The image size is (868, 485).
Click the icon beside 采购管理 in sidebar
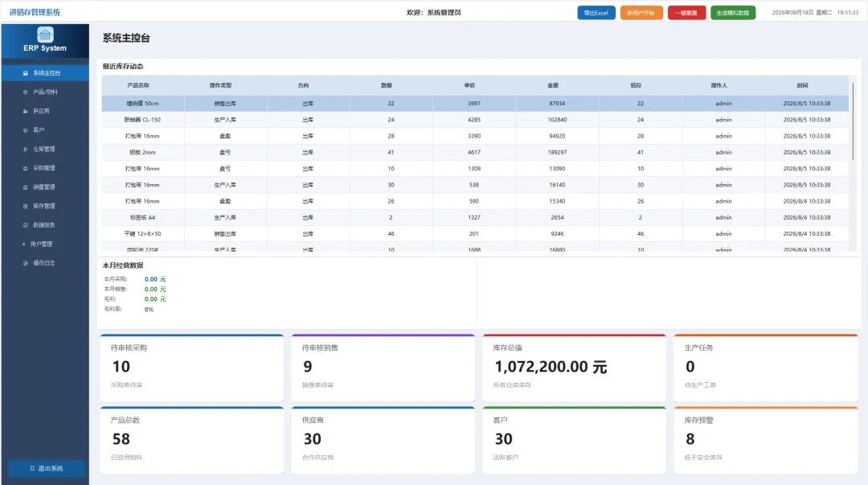pyautogui.click(x=25, y=168)
